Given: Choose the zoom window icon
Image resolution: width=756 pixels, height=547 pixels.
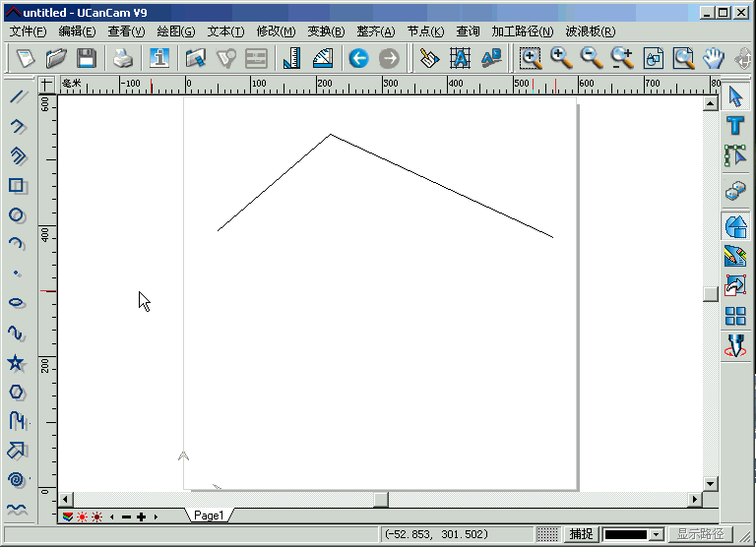Looking at the screenshot, I should pos(531,58).
